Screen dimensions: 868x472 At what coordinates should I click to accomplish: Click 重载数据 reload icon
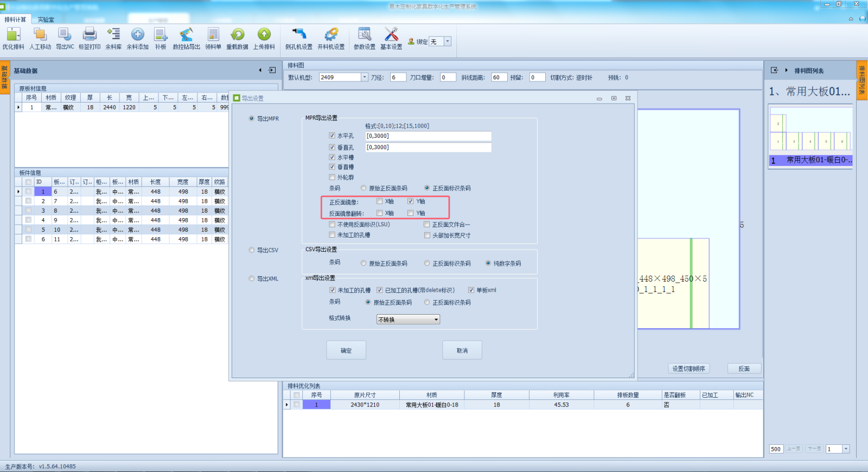pyautogui.click(x=237, y=39)
